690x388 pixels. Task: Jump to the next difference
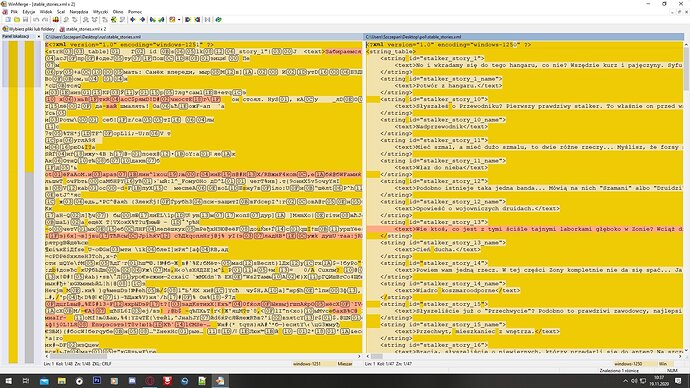click(x=66, y=20)
